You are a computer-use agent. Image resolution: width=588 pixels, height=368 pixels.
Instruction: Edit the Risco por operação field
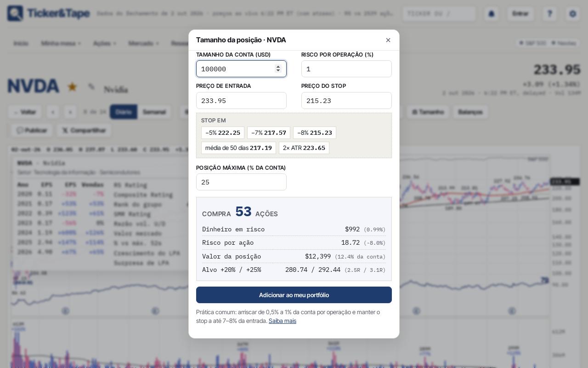point(346,69)
